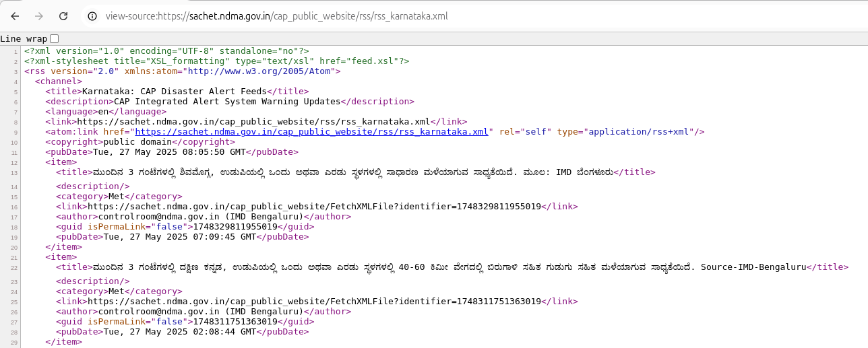The height and width of the screenshot is (348, 868).
Task: Click the browser Back arrow
Action: tap(15, 15)
